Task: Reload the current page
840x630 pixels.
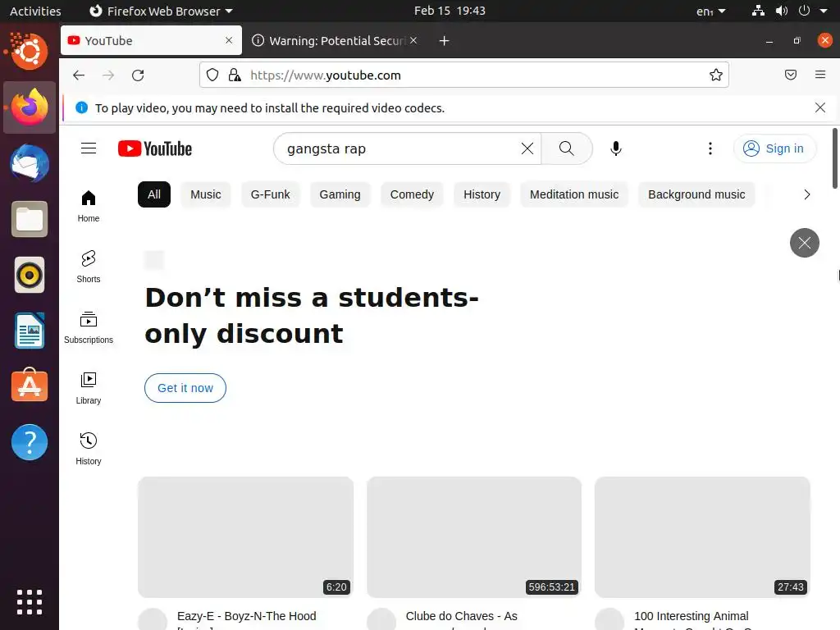Action: click(138, 75)
